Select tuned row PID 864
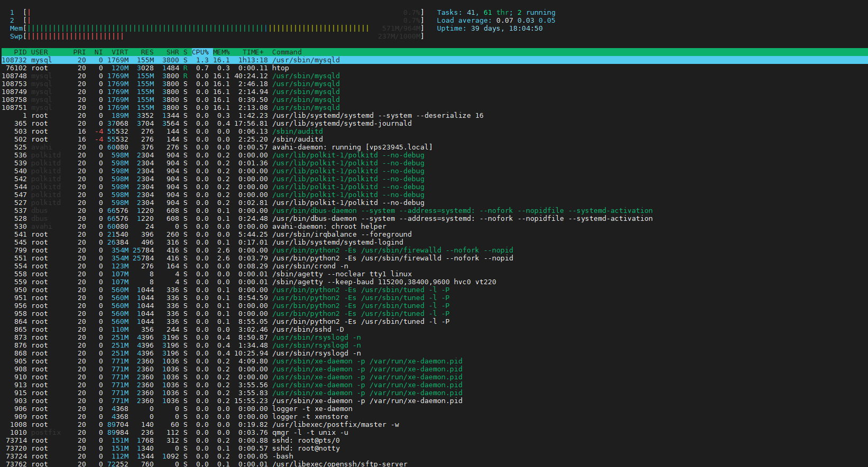The height and width of the screenshot is (467, 868). [x=434, y=322]
